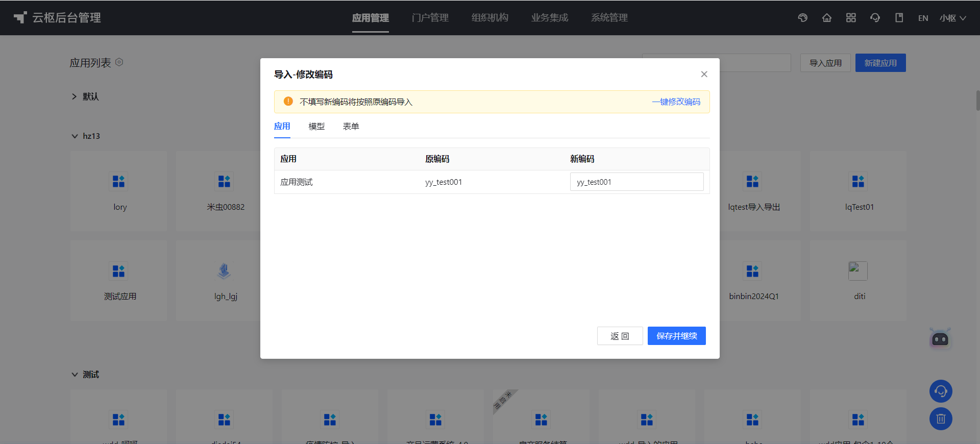
Task: Click the 保存并继续 button
Action: tap(677, 336)
